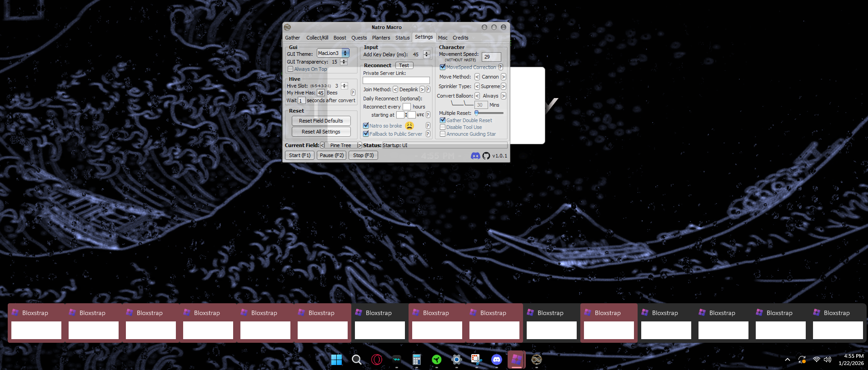This screenshot has width=868, height=370.
Task: Toggle Gather Double Reset off
Action: click(x=443, y=120)
